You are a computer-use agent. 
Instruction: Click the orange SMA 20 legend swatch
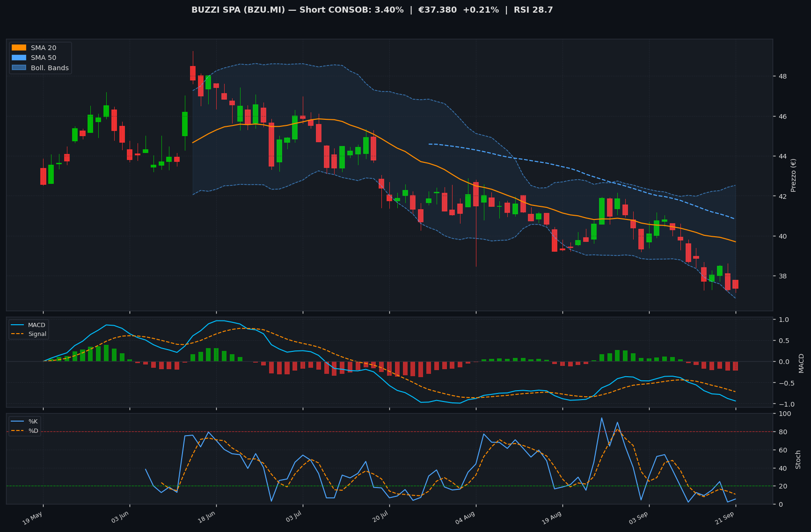(19, 48)
